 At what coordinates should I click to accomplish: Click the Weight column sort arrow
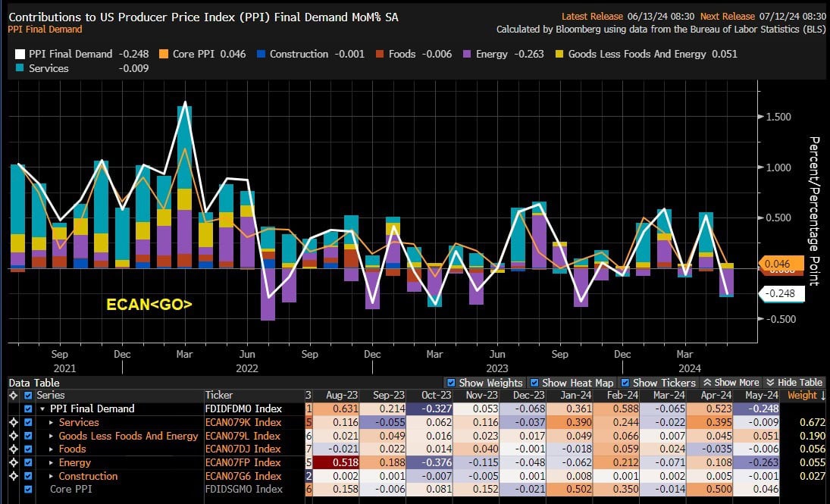pyautogui.click(x=823, y=396)
